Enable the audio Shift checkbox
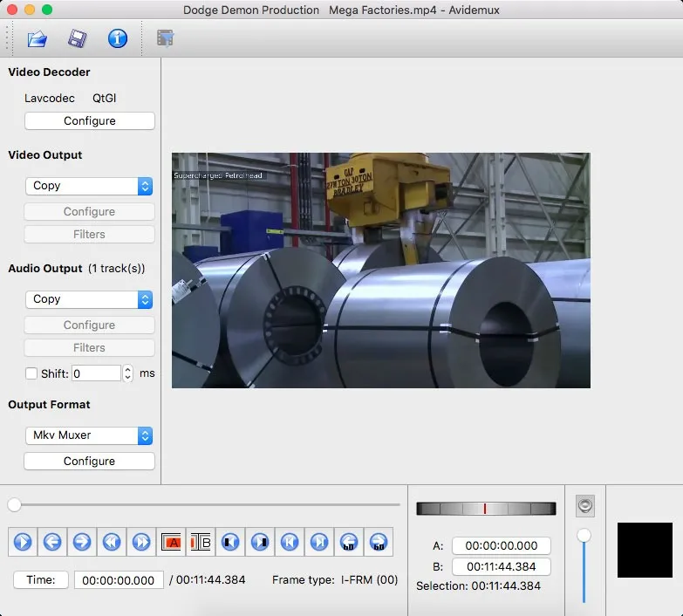The image size is (683, 616). click(31, 373)
